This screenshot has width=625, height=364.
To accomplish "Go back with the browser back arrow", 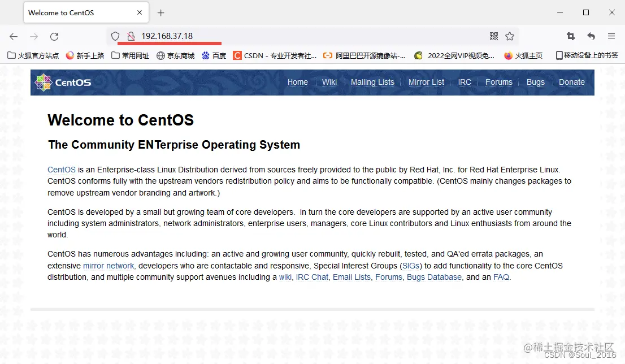I will (14, 37).
